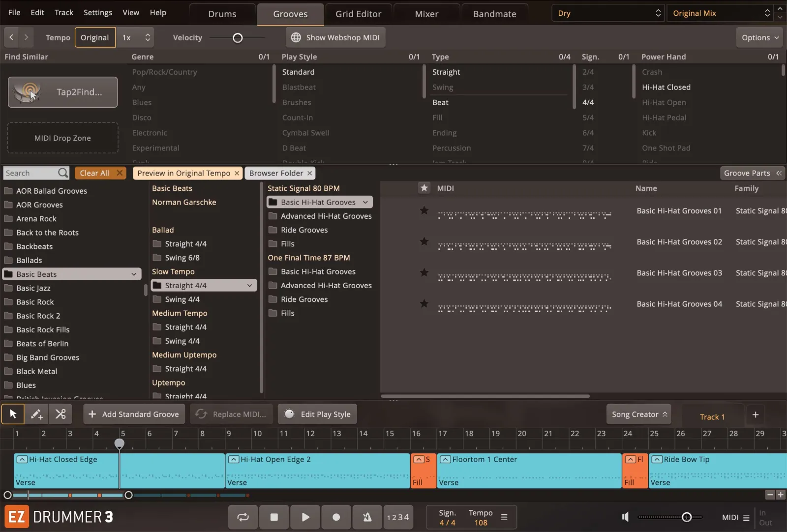Open the Track menu
787x532 pixels.
pyautogui.click(x=63, y=12)
